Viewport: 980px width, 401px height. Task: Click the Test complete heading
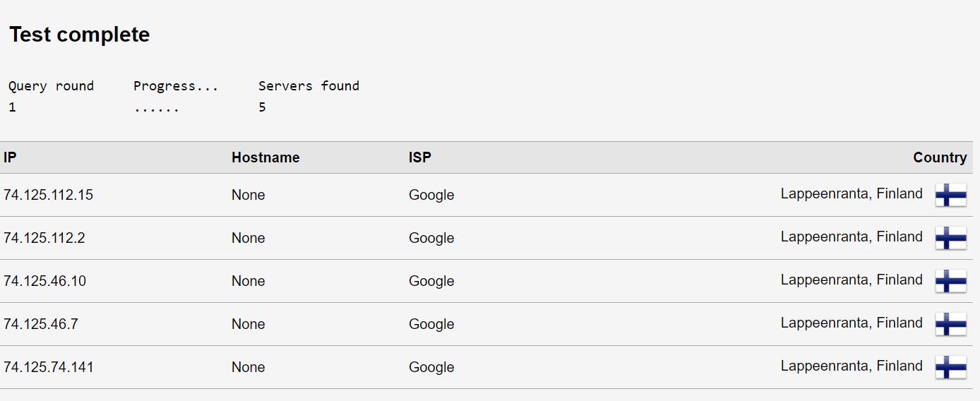[79, 35]
